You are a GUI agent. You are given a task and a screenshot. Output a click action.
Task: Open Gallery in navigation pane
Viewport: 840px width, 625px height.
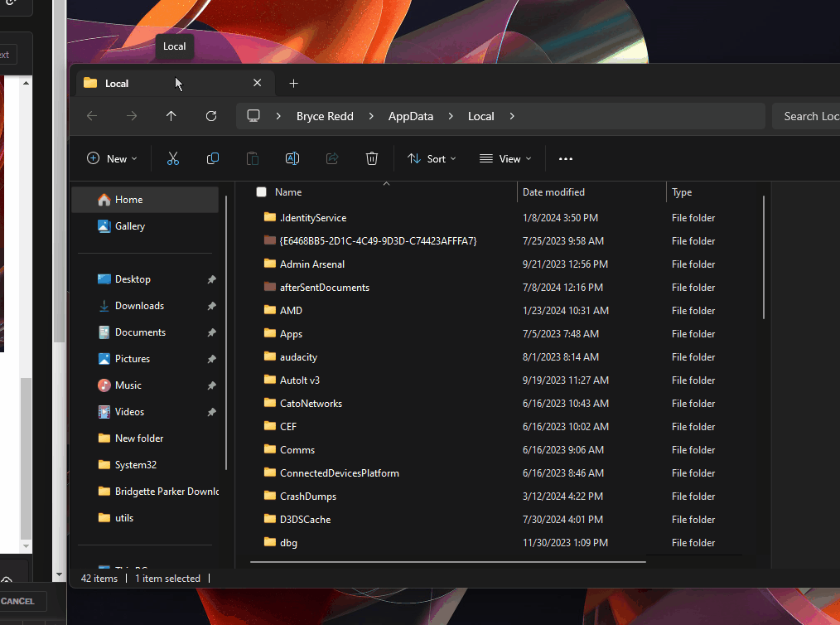[x=145, y=226]
